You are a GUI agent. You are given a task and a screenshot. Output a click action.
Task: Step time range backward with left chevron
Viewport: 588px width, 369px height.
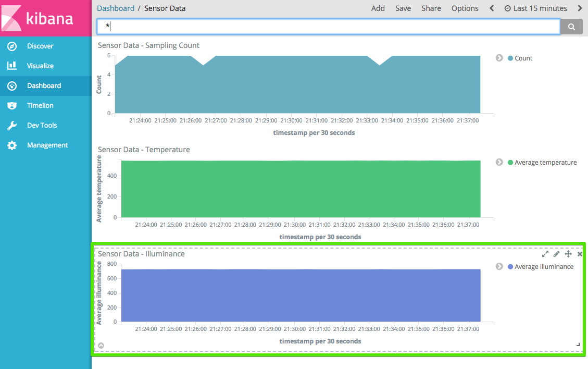(x=492, y=8)
